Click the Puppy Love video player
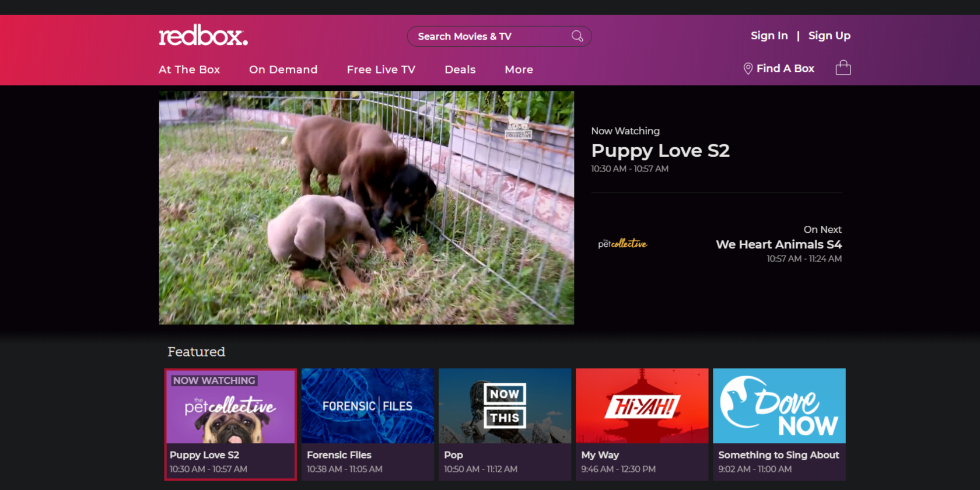 [366, 208]
